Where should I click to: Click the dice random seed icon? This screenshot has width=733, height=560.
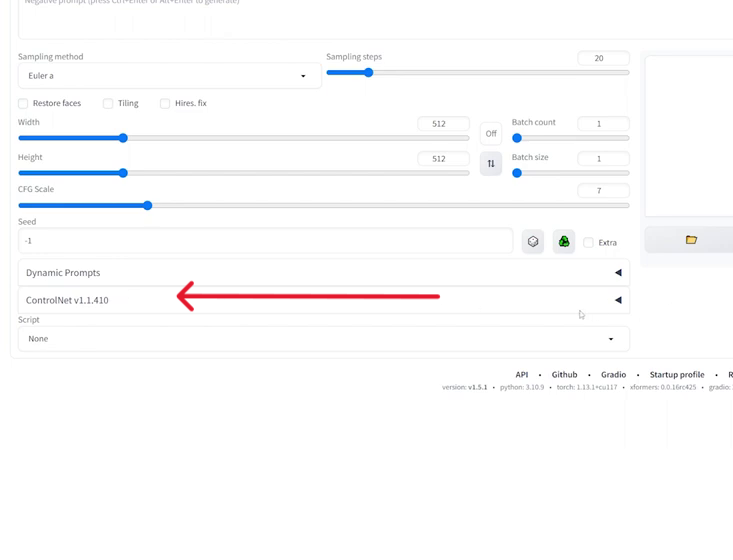click(x=532, y=242)
